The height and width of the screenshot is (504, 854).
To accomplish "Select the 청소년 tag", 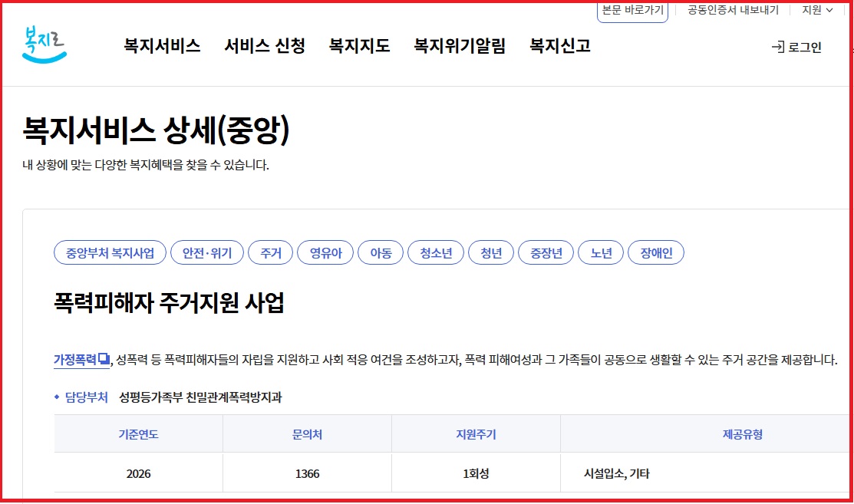I will [436, 252].
